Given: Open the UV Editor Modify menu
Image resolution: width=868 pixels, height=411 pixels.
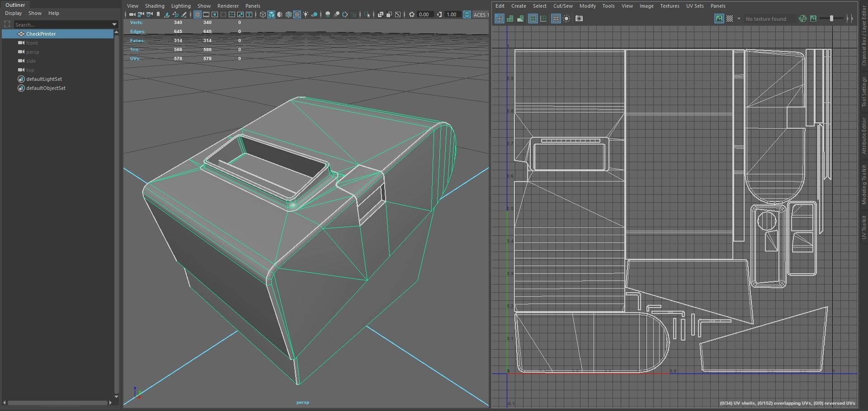Looking at the screenshot, I should 587,6.
